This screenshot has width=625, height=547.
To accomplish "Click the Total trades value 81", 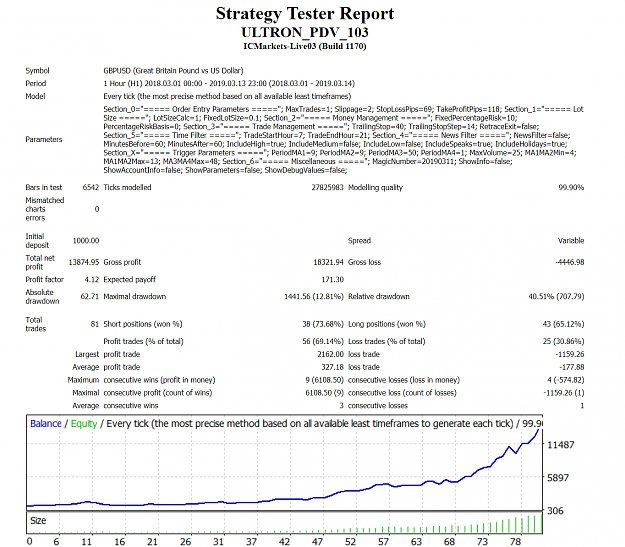I will point(94,324).
